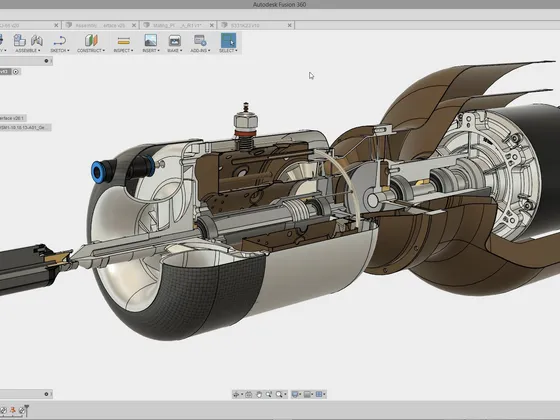Open the INSPECT dropdown menu
Viewport: 560px width, 420px height.
coord(123,51)
